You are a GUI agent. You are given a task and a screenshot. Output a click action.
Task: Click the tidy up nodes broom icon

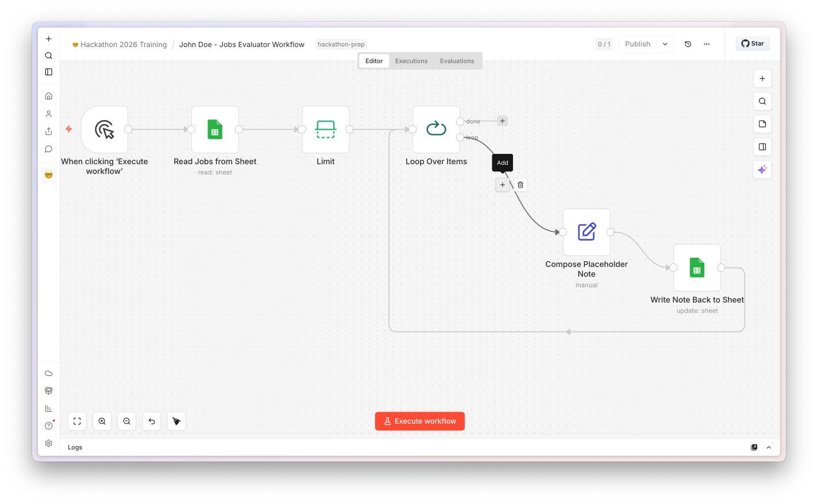(x=176, y=421)
